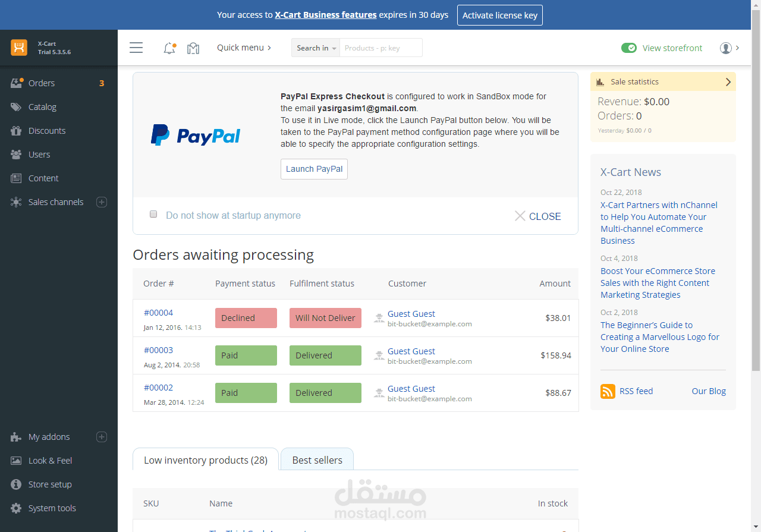Open notifications bell icon

point(169,48)
